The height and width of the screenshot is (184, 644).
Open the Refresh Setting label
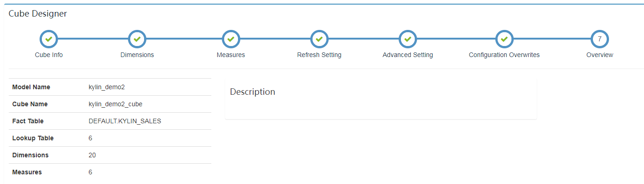319,55
